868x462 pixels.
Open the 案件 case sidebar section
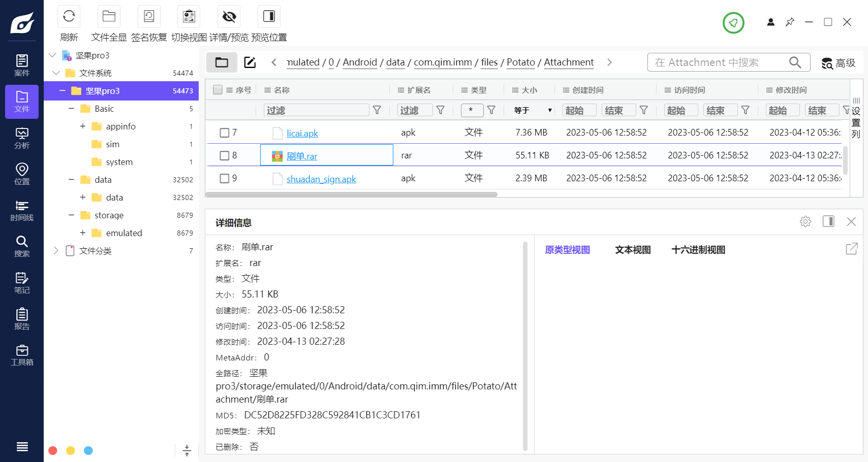22,65
